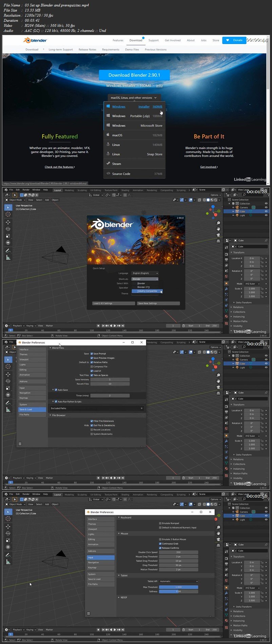
Task: Click the Timer (mins) value field
Action: click(x=110, y=396)
